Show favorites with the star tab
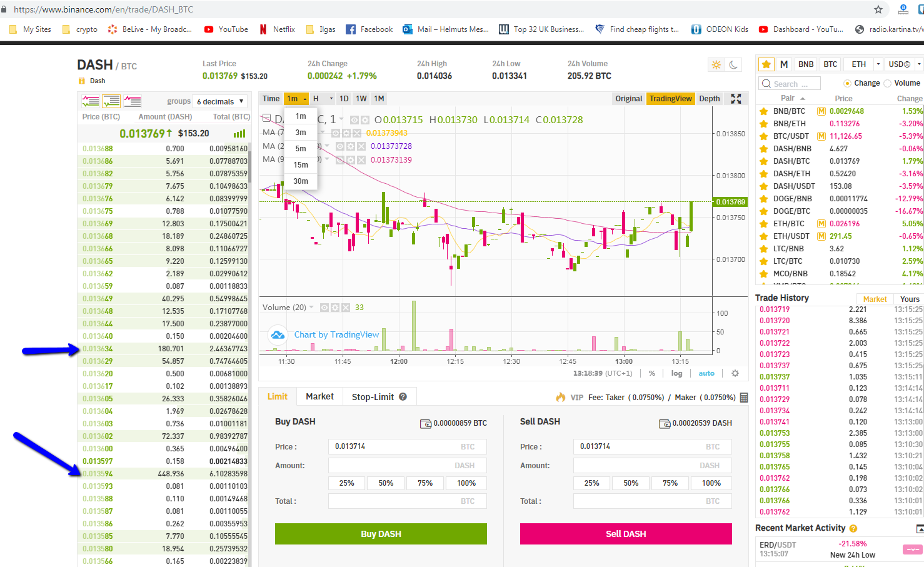This screenshot has height=567, width=924. point(766,64)
